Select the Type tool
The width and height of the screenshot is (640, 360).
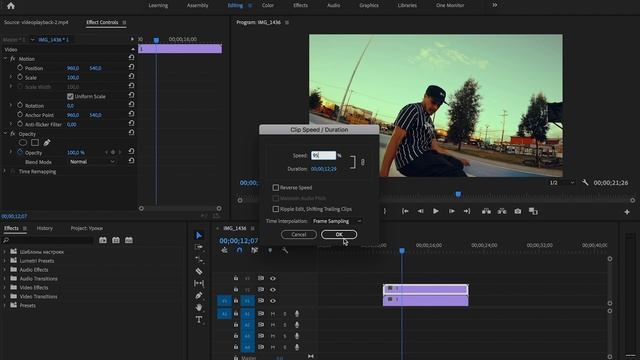pyautogui.click(x=199, y=319)
